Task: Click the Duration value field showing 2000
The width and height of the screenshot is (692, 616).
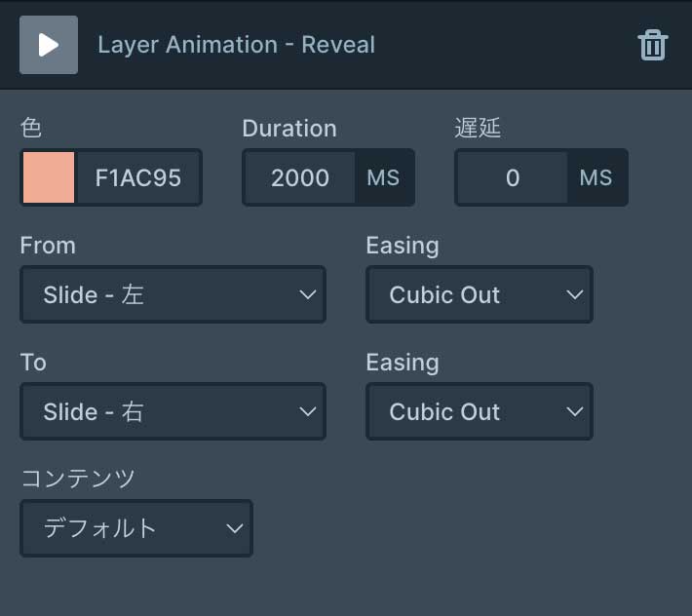Action: point(299,177)
